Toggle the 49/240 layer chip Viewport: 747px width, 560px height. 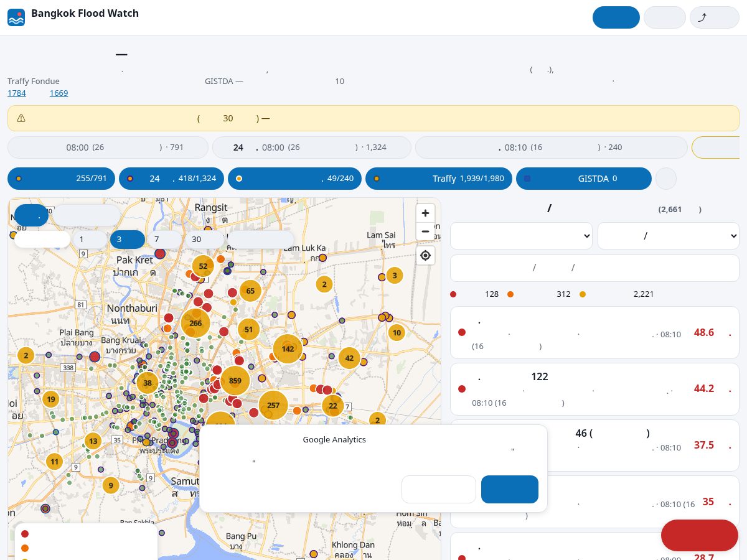295,179
